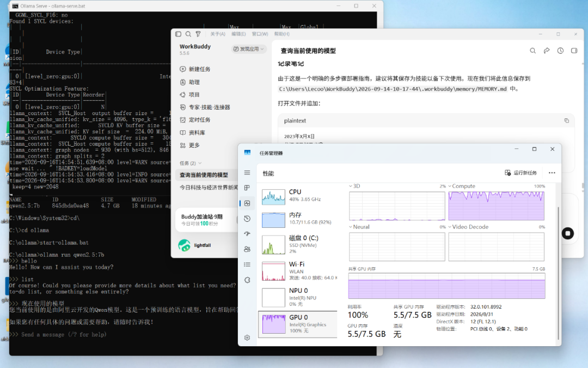Toggle WorkBuddy sidebar panel icon

(178, 34)
